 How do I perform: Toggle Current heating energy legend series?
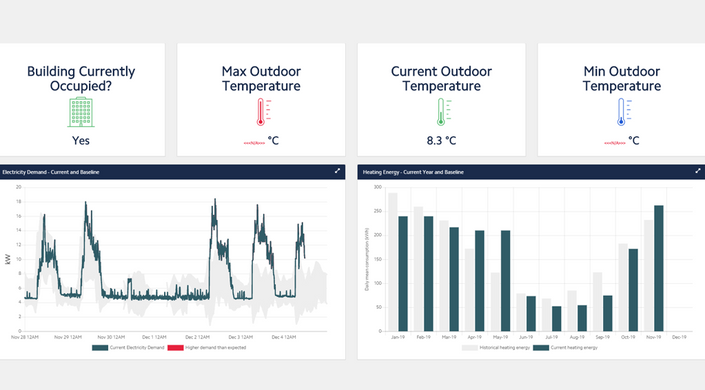pos(565,348)
